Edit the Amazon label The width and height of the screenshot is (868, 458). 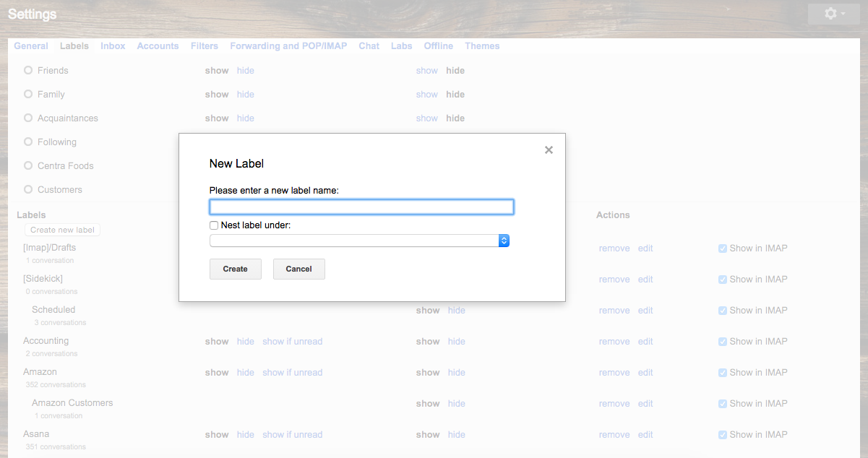[645, 372]
